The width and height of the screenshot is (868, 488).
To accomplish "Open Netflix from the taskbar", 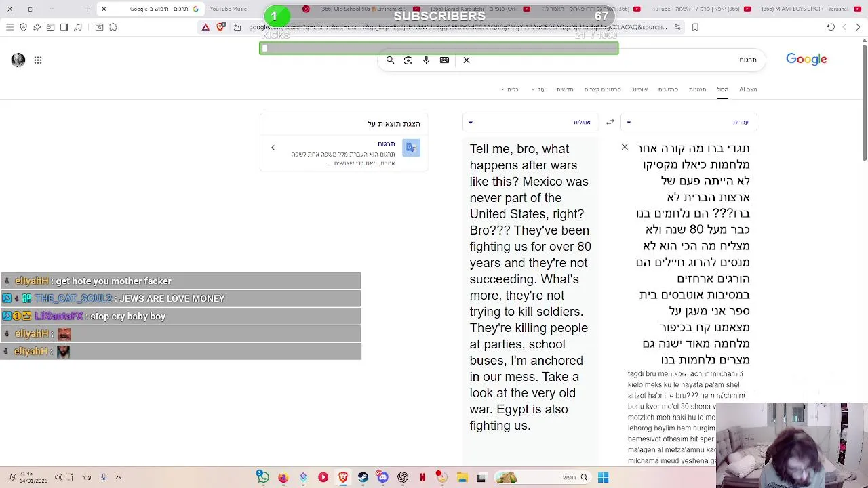I will pyautogui.click(x=422, y=477).
